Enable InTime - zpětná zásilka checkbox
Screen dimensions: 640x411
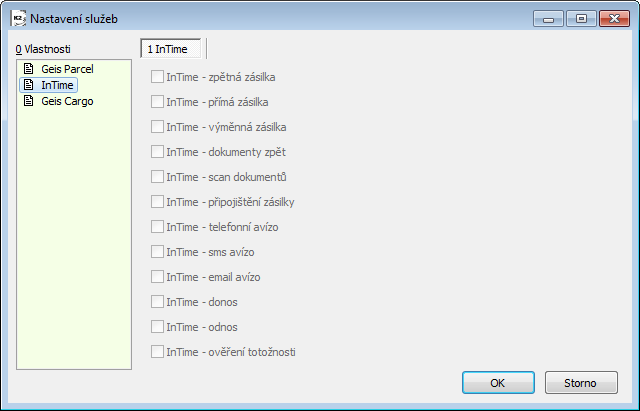(x=157, y=77)
